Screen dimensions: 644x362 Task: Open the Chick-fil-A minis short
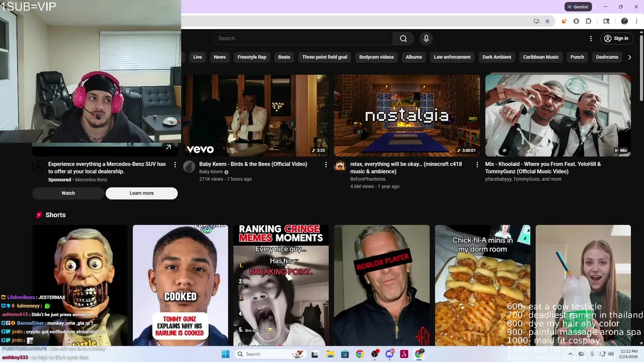point(482,285)
